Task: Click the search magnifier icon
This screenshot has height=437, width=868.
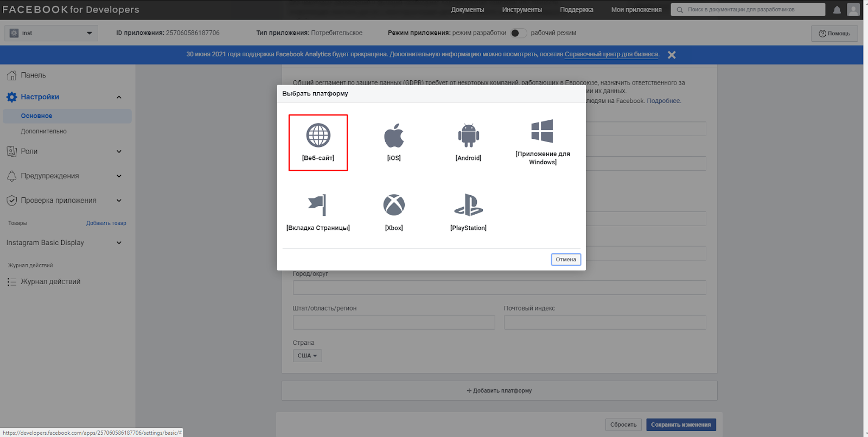Action: pos(680,10)
